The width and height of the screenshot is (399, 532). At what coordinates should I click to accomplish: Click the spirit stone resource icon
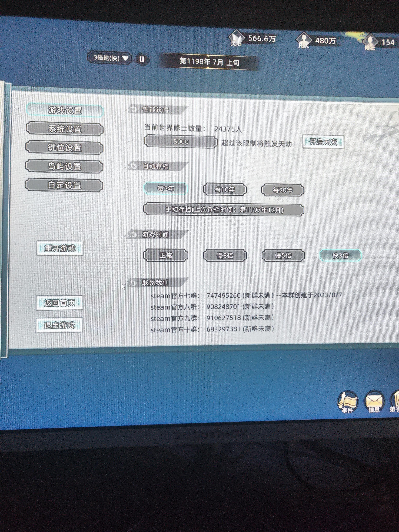(x=236, y=38)
